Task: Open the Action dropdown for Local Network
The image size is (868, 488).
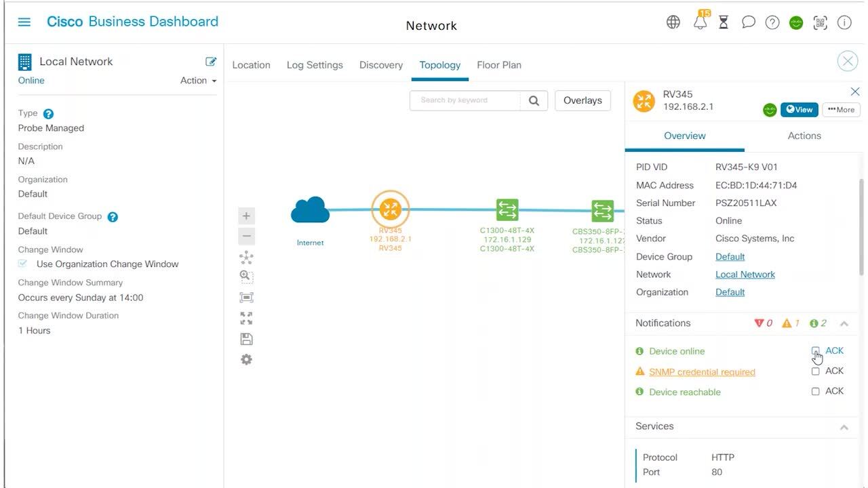Action: point(197,80)
